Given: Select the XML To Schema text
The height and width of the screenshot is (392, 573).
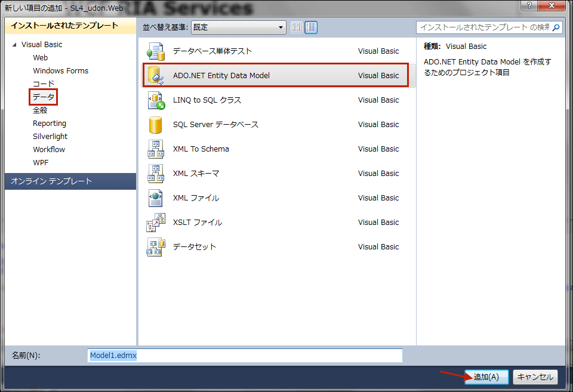Looking at the screenshot, I should coord(201,149).
